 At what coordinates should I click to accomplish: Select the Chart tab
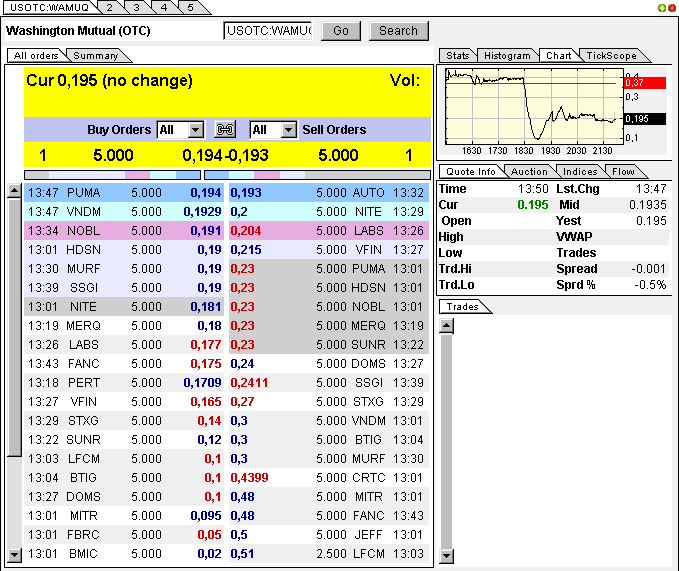pos(558,55)
